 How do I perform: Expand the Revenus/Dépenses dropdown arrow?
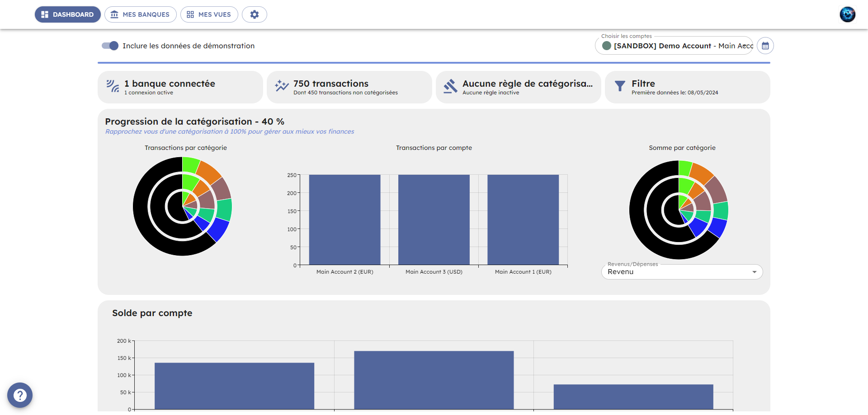tap(754, 272)
